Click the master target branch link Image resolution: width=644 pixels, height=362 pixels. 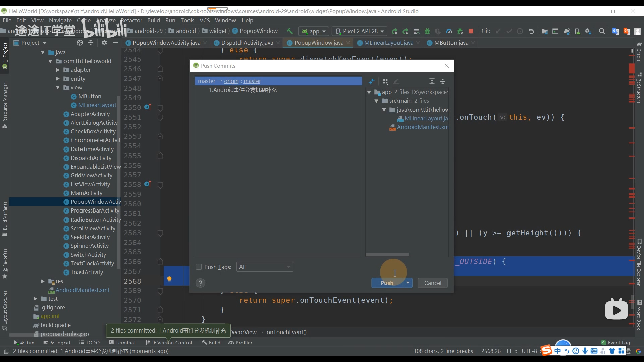pyautogui.click(x=252, y=81)
